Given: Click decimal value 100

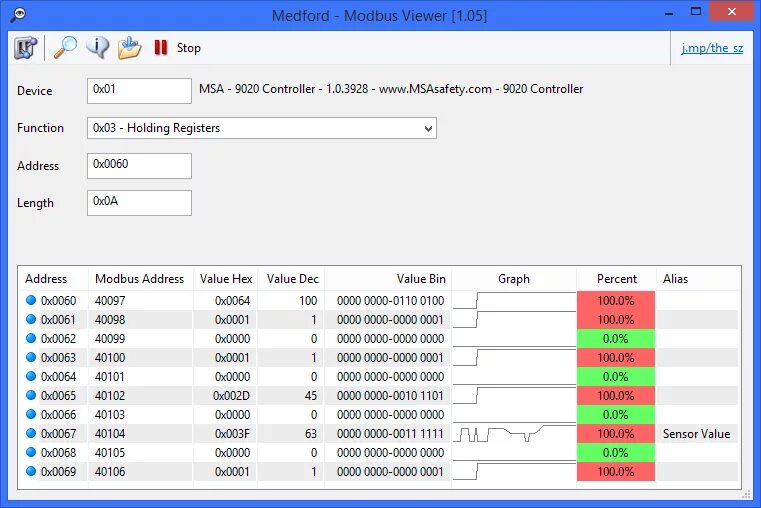Looking at the screenshot, I should (x=308, y=301).
